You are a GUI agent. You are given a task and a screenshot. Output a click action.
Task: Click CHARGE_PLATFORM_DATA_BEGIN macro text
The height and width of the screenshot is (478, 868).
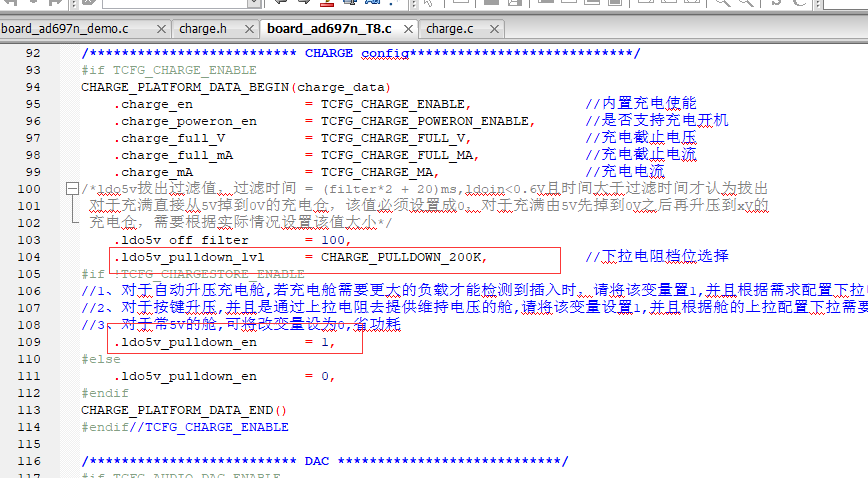pyautogui.click(x=185, y=88)
